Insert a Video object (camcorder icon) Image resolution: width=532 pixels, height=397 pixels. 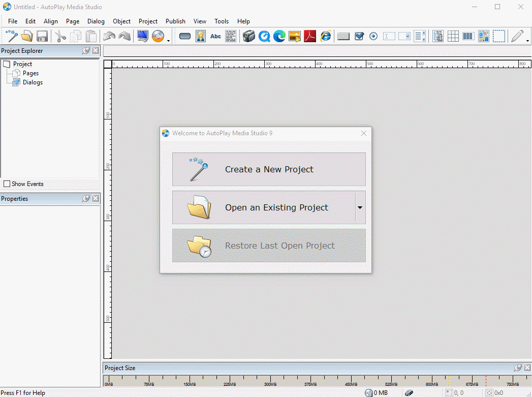[248, 36]
